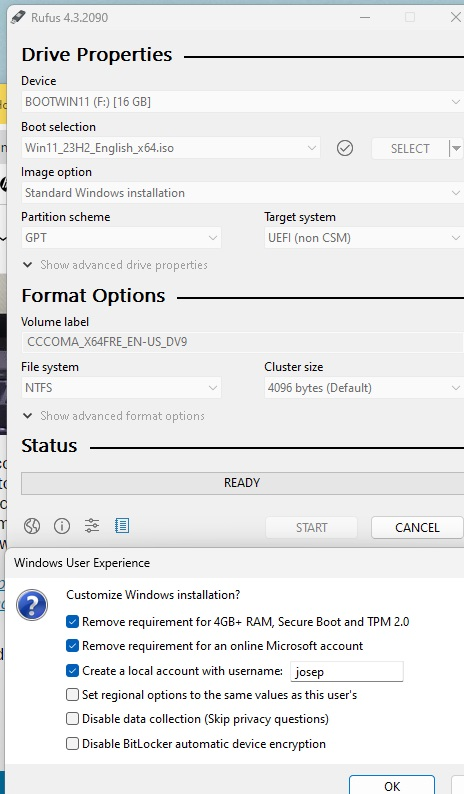Click the ISO checksum checkmark icon
Image resolution: width=464 pixels, height=794 pixels.
(x=345, y=148)
